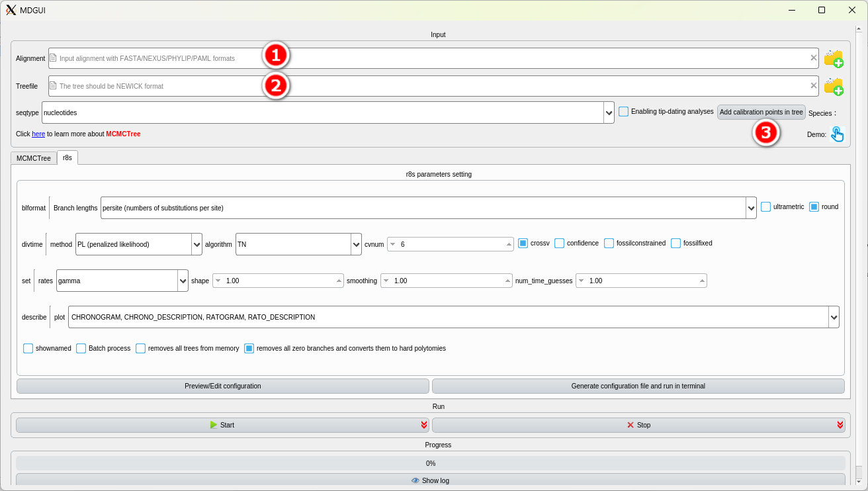This screenshot has height=491, width=868.
Task: Open the divtime method dropdown
Action: click(196, 244)
